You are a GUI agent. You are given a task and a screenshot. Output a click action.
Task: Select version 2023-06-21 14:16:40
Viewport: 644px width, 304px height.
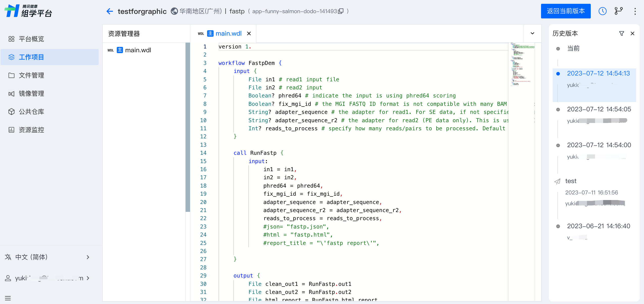(598, 226)
